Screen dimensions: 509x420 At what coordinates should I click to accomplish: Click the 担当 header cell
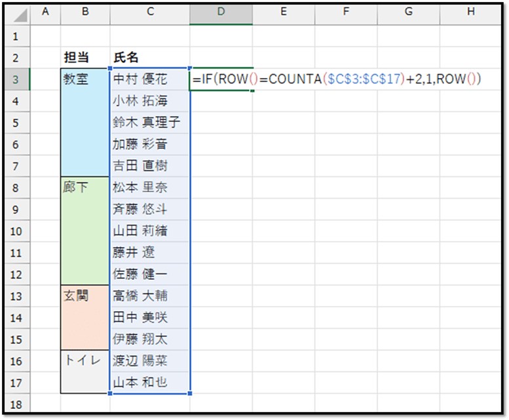coord(85,58)
